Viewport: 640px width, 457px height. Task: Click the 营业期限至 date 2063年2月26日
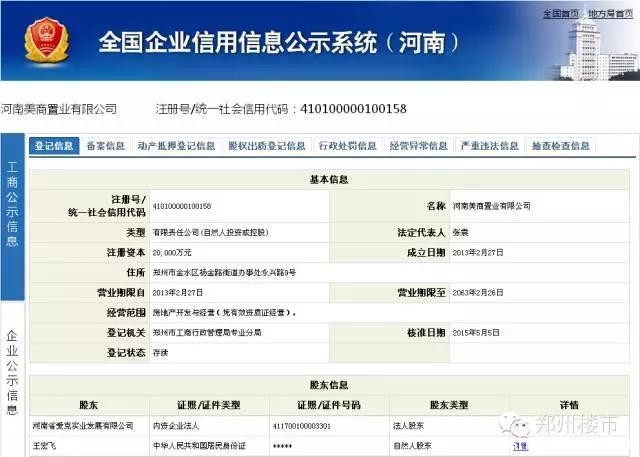pyautogui.click(x=478, y=293)
